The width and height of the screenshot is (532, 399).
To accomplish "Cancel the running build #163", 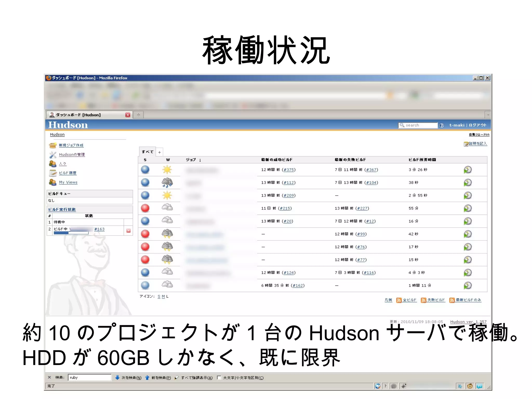I will (128, 231).
